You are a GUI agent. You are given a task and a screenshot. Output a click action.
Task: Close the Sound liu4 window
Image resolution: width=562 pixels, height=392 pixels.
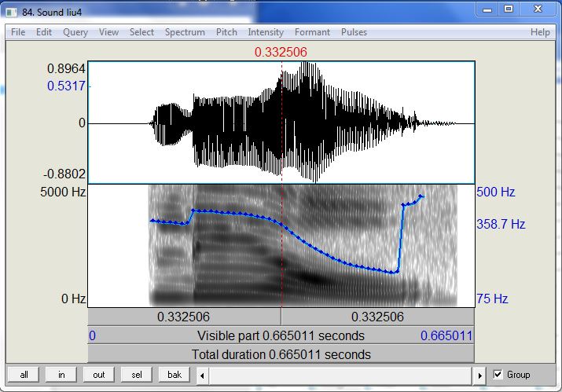point(538,9)
